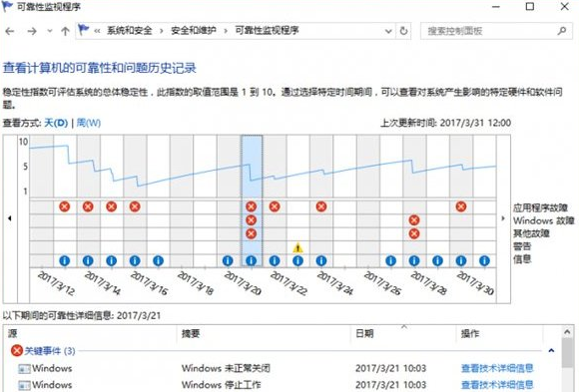Select the application failure icon on 2017/3/14
This screenshot has width=579, height=392.
point(88,206)
